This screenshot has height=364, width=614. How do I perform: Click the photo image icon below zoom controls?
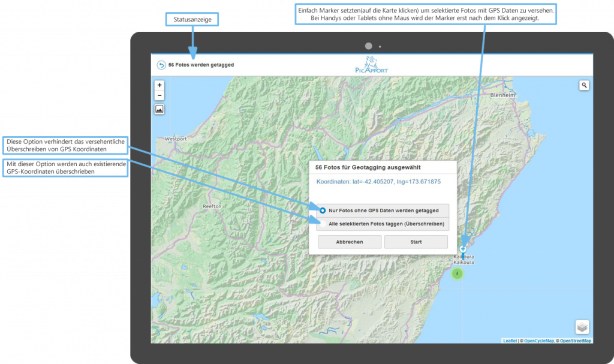[x=159, y=109]
